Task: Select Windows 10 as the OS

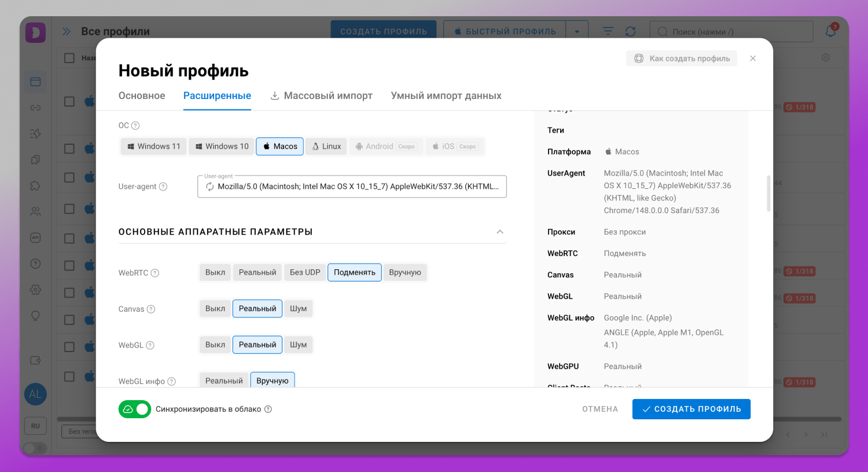Action: (222, 147)
